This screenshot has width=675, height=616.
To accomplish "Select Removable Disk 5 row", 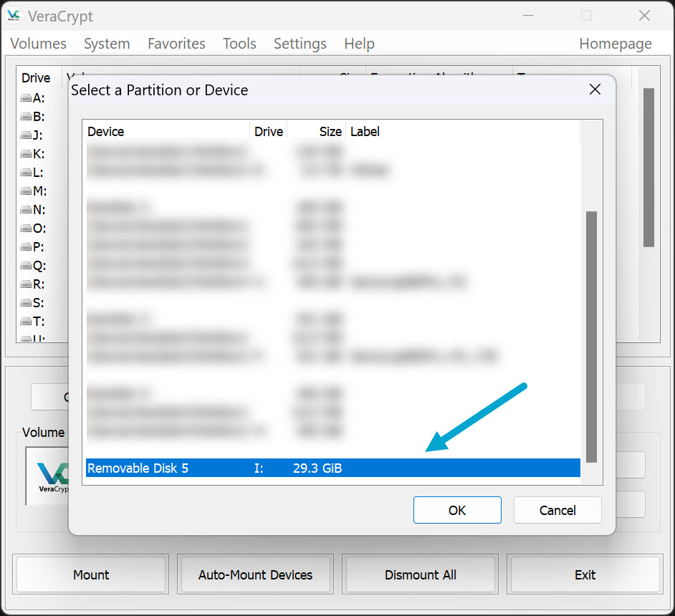I will click(x=332, y=468).
